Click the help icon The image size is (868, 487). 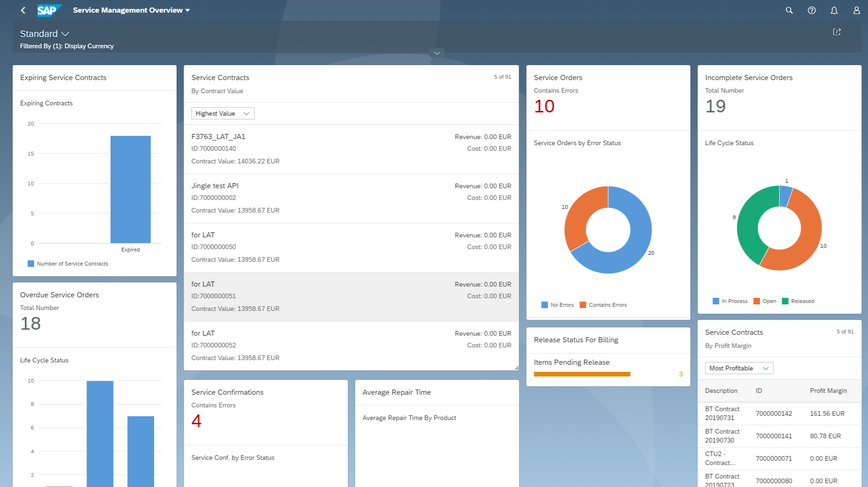point(811,10)
